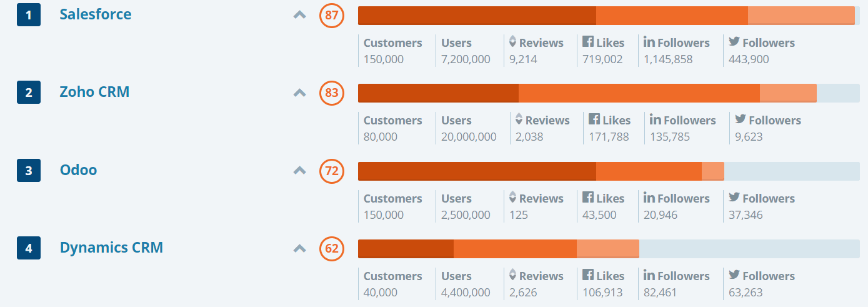Select Dynamics CRM Twitter followers 63,263

746,293
